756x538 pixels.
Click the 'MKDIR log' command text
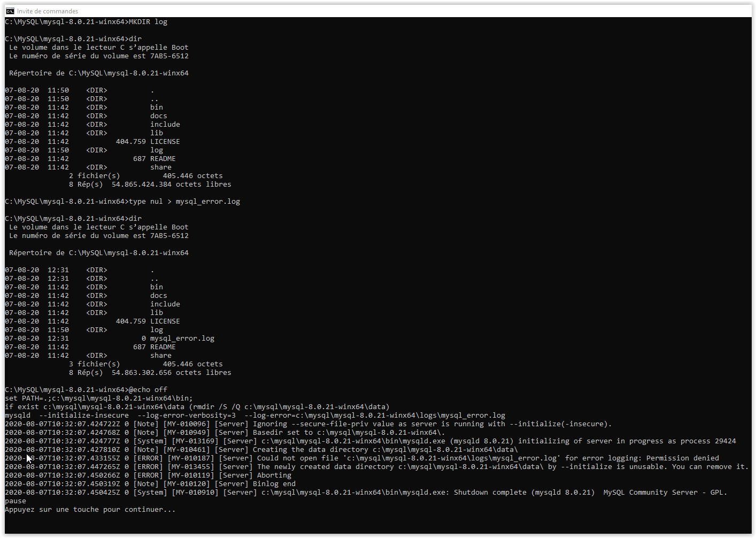pyautogui.click(x=148, y=22)
